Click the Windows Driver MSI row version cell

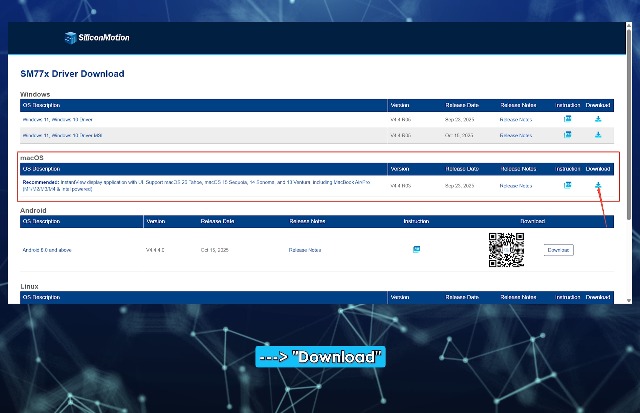pos(400,135)
